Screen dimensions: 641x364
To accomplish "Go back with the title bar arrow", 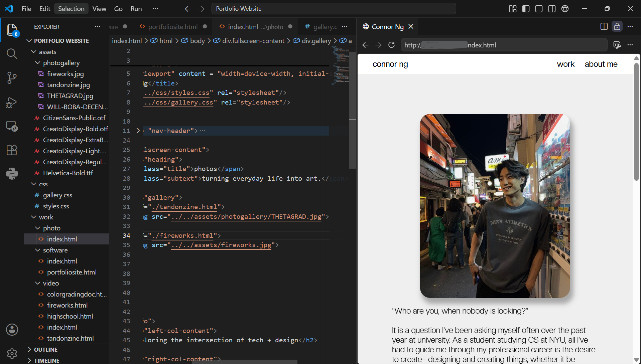I will (188, 9).
